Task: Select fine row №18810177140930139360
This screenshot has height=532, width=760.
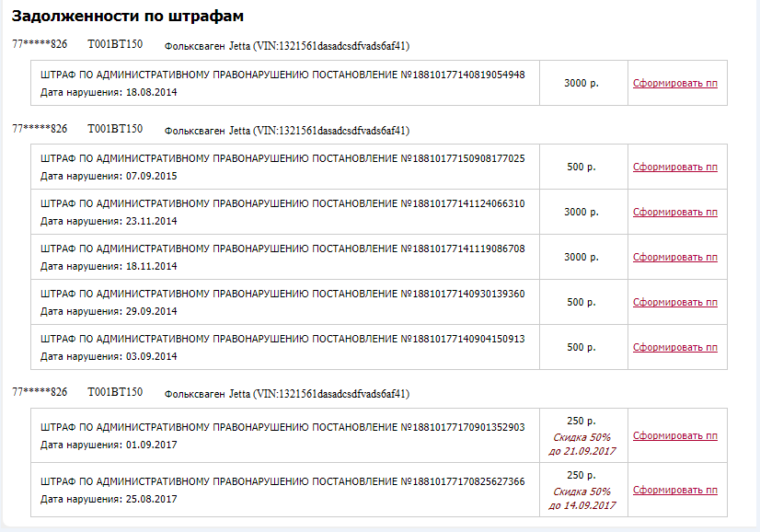Action: (379, 302)
